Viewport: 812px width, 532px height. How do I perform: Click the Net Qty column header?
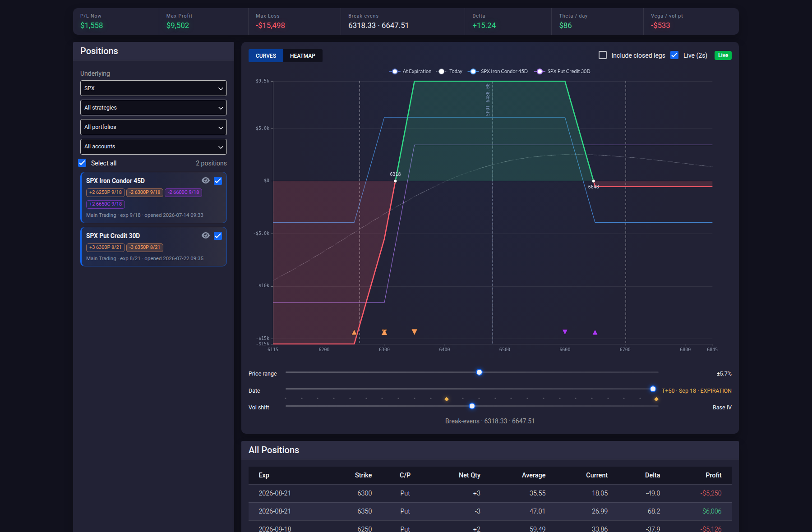470,475
